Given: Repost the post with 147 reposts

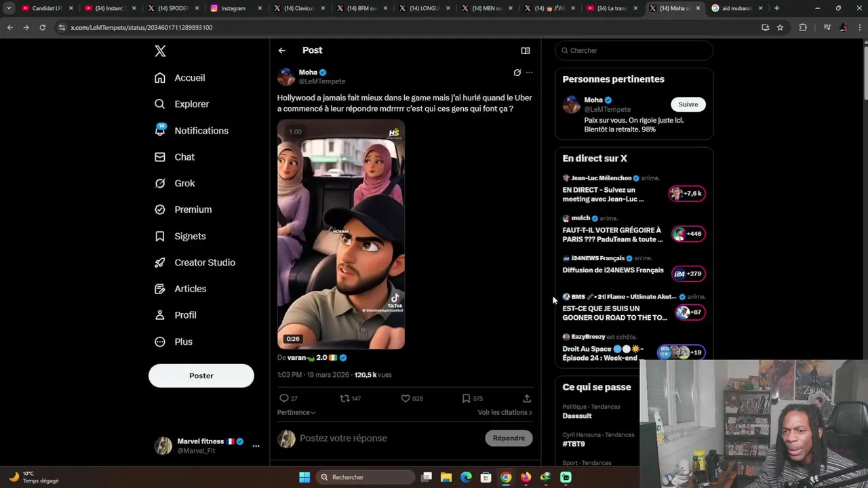Looking at the screenshot, I should (350, 399).
